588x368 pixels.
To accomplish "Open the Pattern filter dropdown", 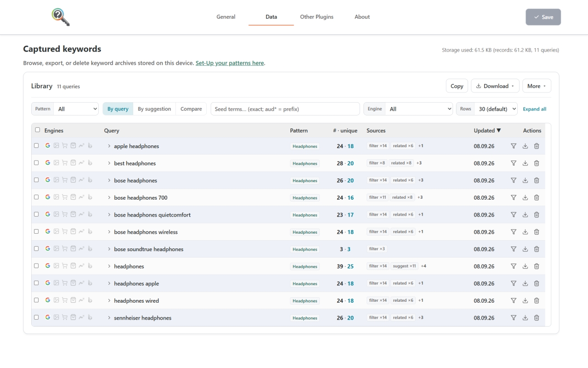I will (x=76, y=109).
